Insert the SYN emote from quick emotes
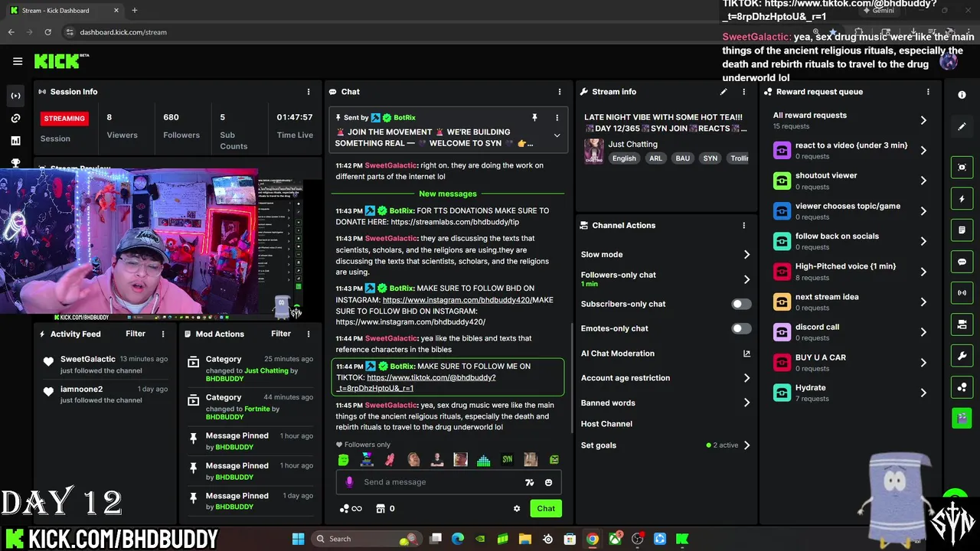This screenshot has width=980, height=551. [x=507, y=460]
